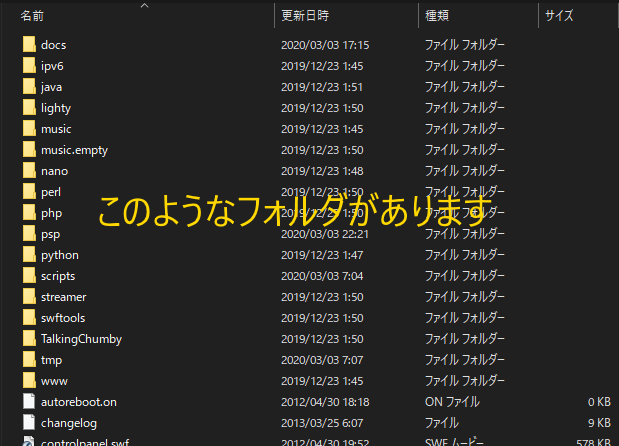Image resolution: width=619 pixels, height=446 pixels.
Task: Select the nano folder entry
Action: click(x=54, y=171)
